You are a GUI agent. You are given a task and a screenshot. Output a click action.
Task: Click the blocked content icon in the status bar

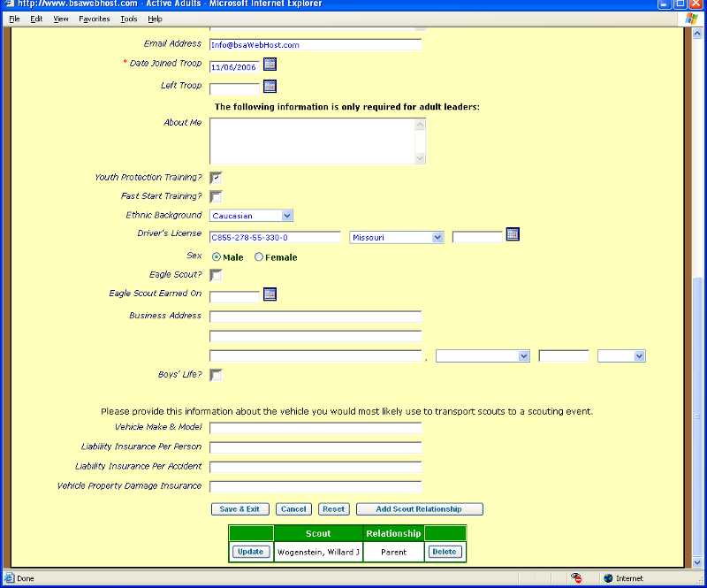[577, 578]
